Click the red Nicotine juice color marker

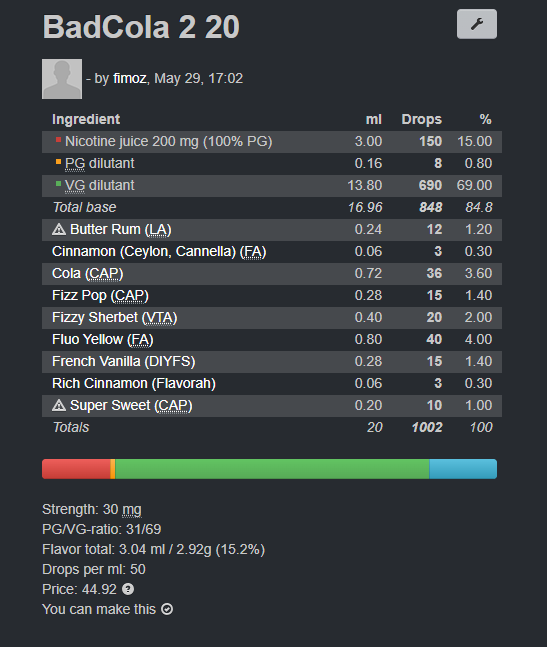click(58, 139)
